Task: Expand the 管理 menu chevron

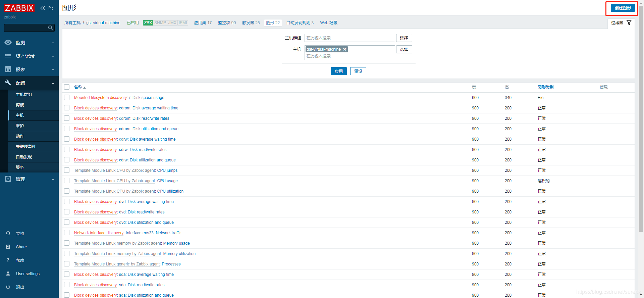Action: (x=53, y=180)
